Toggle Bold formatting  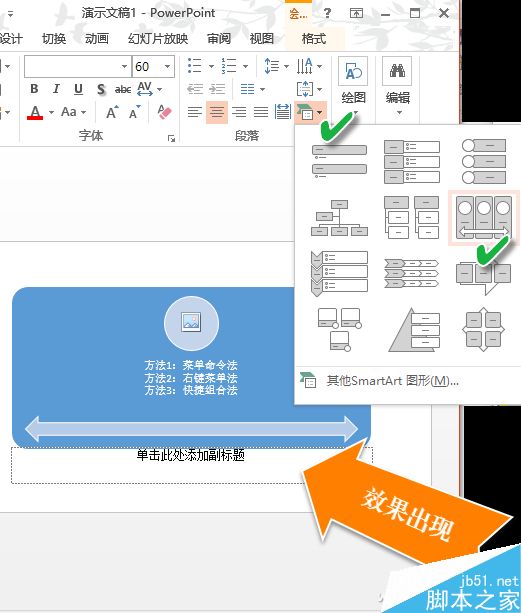[34, 89]
